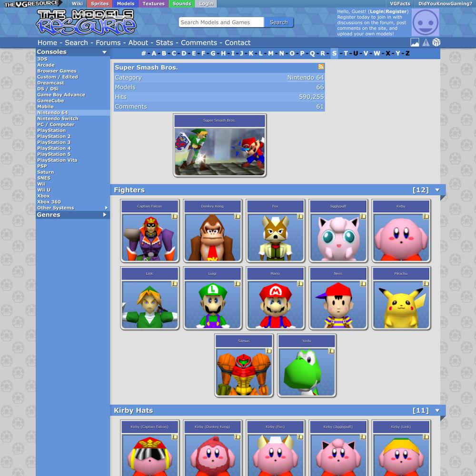Go to Contact in the navigation bar
The height and width of the screenshot is (476, 476).
(238, 43)
